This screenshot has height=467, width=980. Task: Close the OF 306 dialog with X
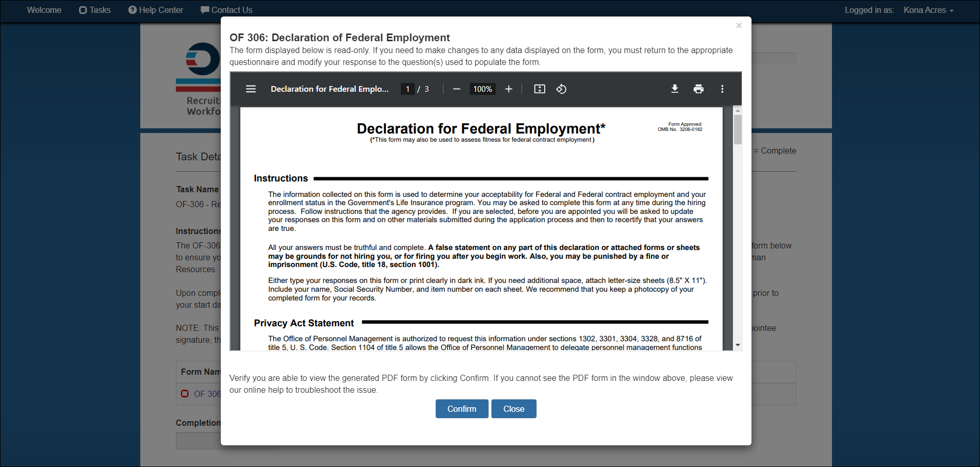point(739,25)
